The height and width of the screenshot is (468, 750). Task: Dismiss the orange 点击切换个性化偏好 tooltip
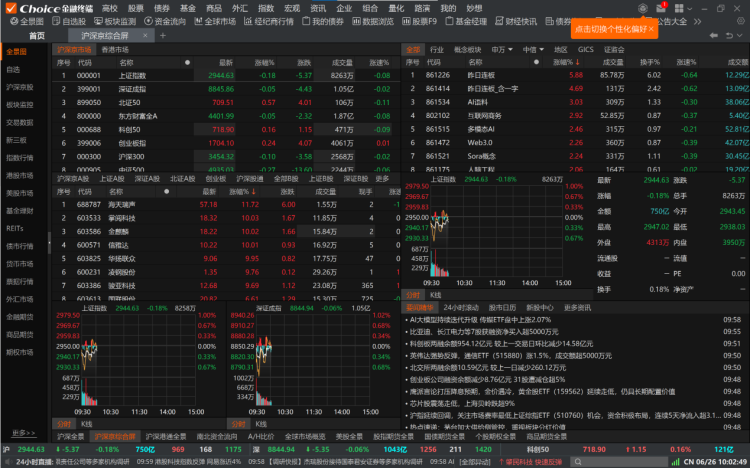(x=651, y=29)
